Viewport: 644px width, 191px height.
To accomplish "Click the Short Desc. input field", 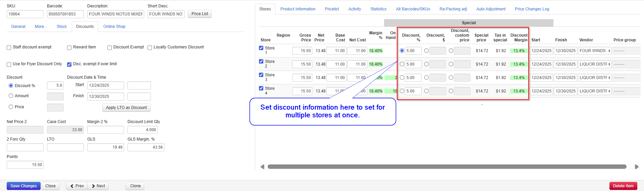I will [x=166, y=14].
